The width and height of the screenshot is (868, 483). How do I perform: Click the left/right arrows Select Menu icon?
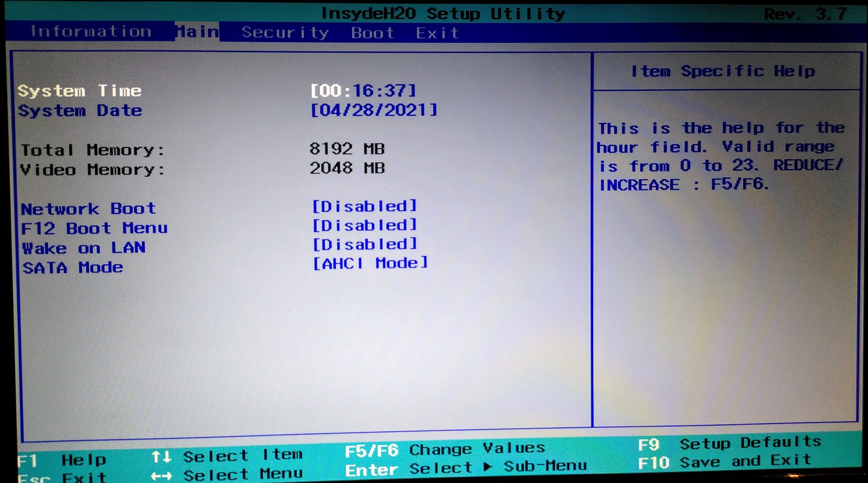click(161, 476)
